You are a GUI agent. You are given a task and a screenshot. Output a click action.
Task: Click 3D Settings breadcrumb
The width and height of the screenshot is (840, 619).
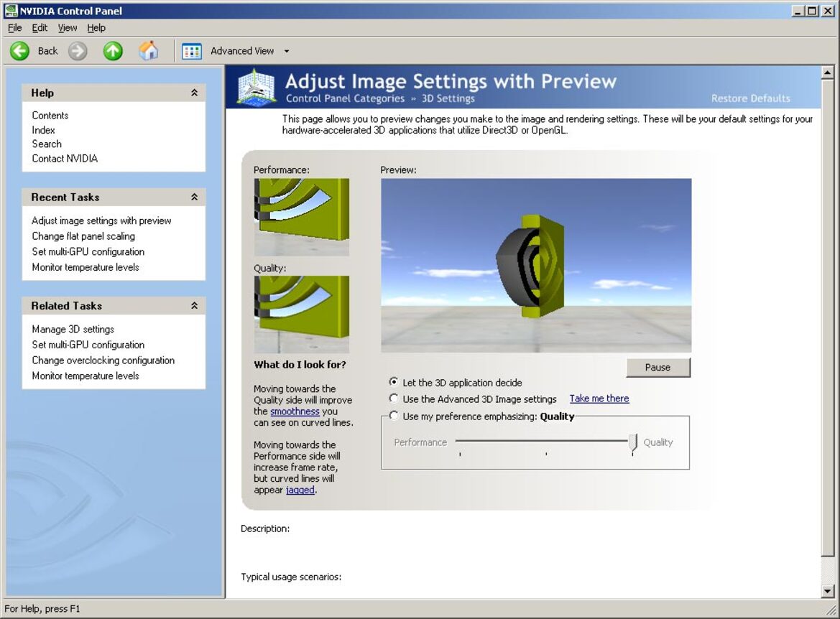tap(448, 98)
